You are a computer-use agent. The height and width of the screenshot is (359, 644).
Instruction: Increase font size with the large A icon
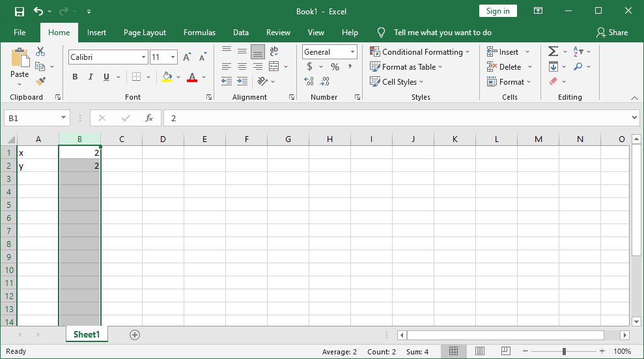click(x=187, y=57)
